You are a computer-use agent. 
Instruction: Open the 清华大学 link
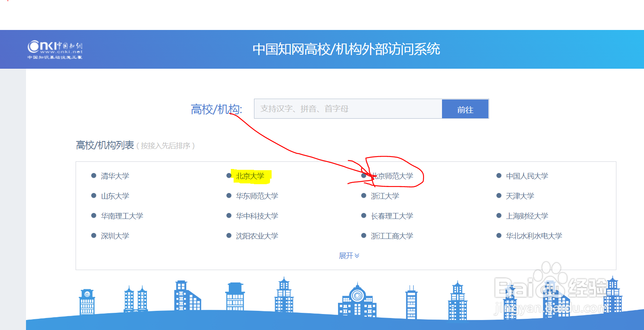tap(115, 176)
